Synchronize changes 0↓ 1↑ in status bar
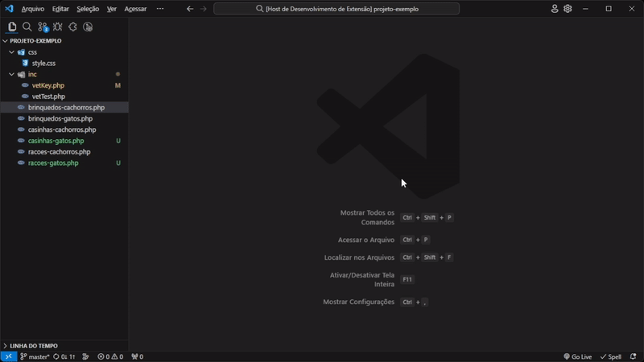This screenshot has height=362, width=644. point(64,356)
